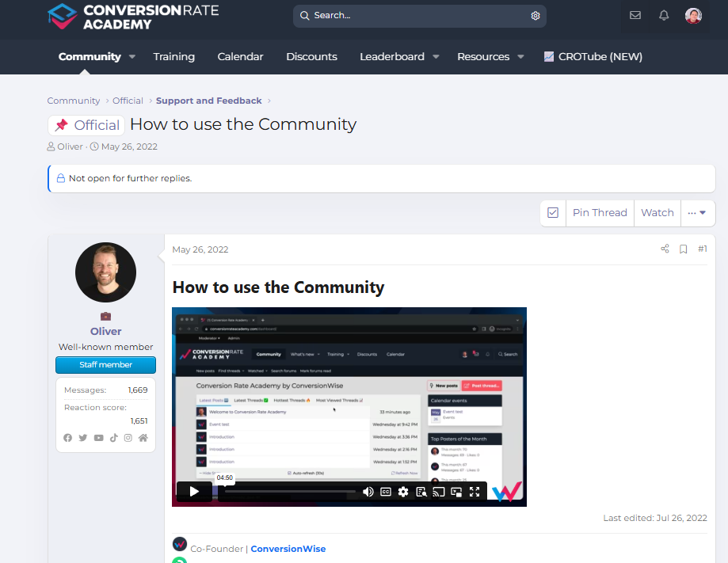Expand the Community menu arrow
Viewport: 728px width, 563px height.
(132, 57)
